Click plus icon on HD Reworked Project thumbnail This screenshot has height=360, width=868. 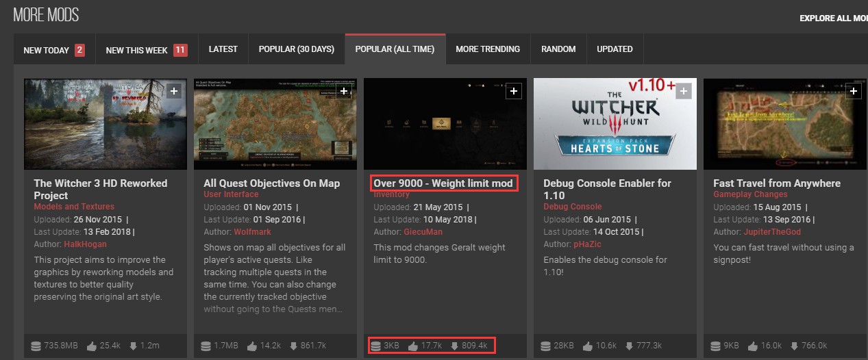point(174,91)
